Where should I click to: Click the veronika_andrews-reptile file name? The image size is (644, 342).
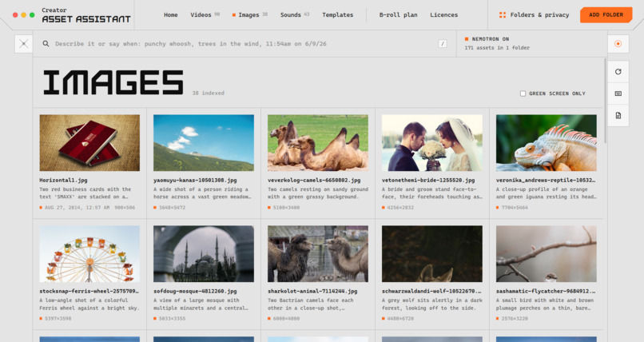546,180
